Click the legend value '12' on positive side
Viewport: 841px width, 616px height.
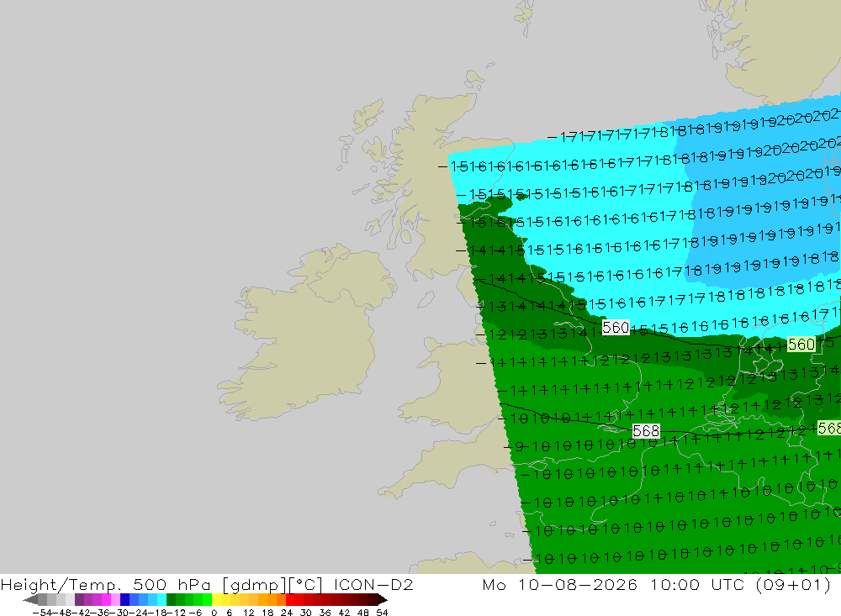click(x=248, y=613)
